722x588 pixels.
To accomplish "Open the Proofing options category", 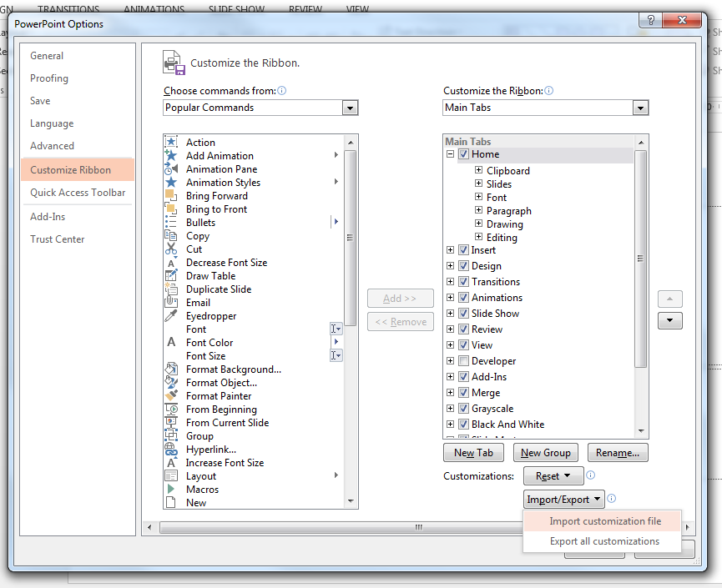I will [x=78, y=78].
